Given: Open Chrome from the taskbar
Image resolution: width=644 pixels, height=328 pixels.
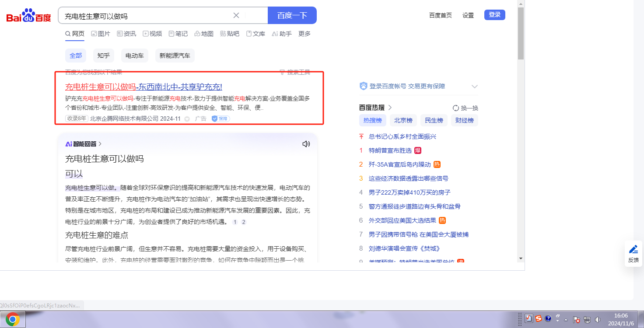Looking at the screenshot, I should pos(13,320).
